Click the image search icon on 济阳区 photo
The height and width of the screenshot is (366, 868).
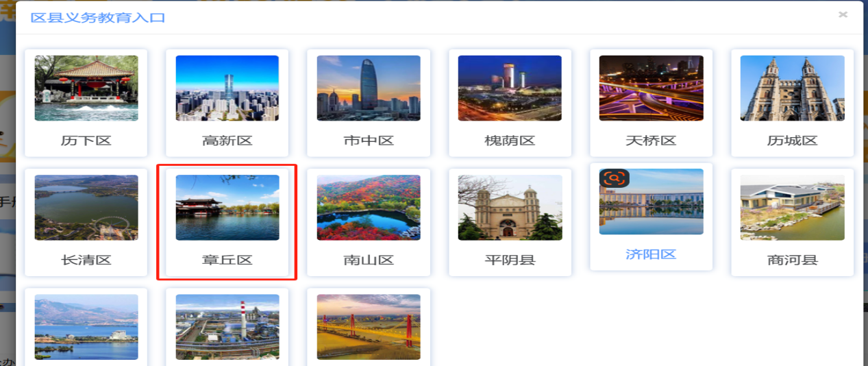pyautogui.click(x=615, y=178)
